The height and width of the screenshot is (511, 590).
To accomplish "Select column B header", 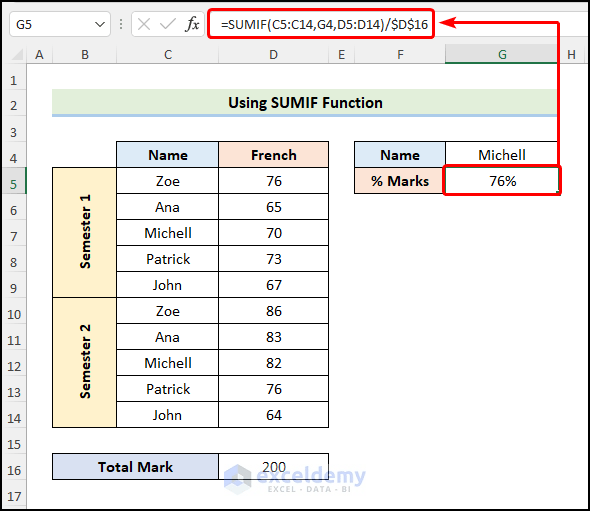I will (x=85, y=55).
